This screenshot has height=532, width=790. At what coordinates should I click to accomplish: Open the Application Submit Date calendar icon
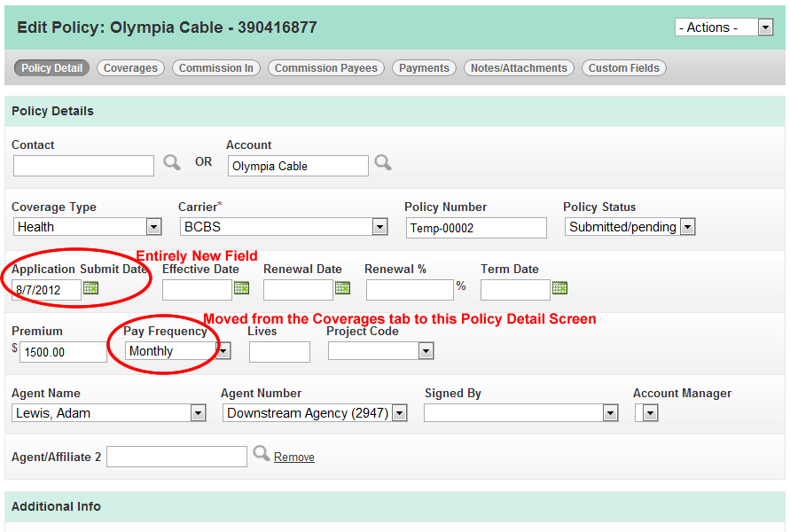pyautogui.click(x=90, y=287)
